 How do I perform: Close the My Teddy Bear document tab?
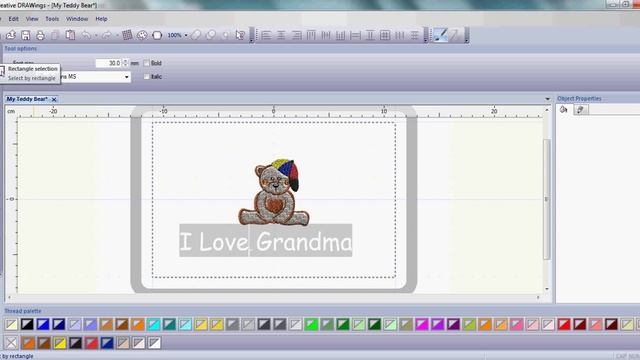pos(54,100)
